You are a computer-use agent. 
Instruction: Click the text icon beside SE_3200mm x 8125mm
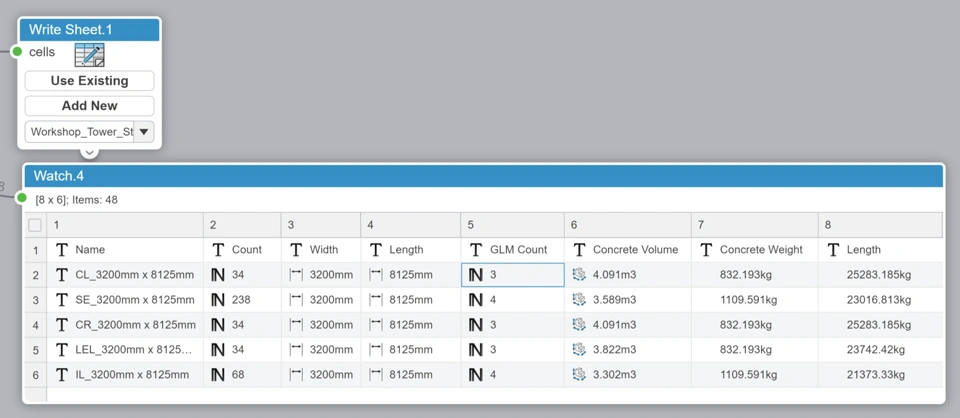61,300
